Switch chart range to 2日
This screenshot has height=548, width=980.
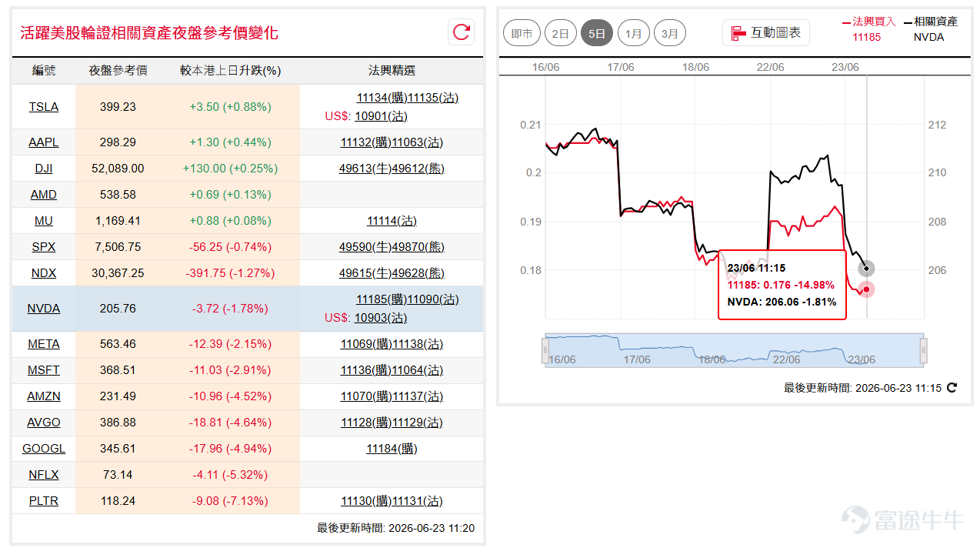(x=561, y=33)
